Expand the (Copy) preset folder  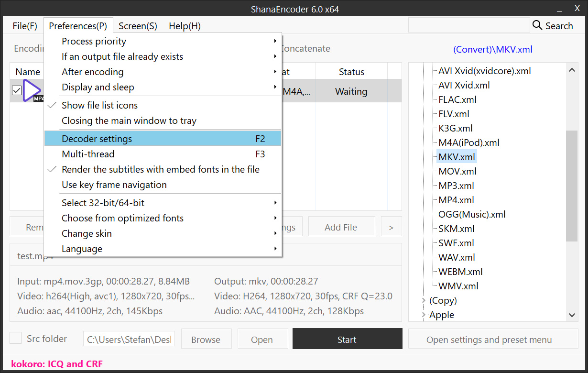[424, 301]
